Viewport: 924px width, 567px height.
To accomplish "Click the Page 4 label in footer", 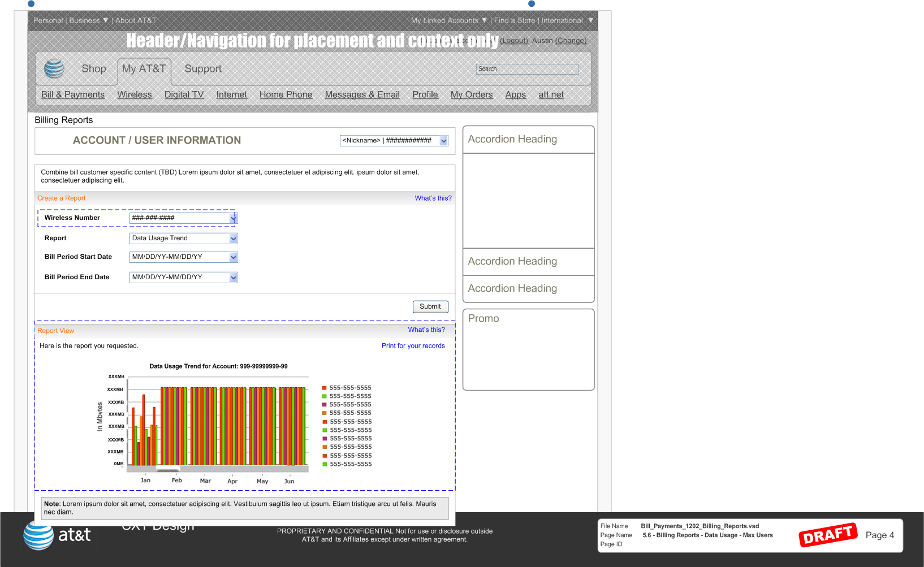I will (x=879, y=535).
